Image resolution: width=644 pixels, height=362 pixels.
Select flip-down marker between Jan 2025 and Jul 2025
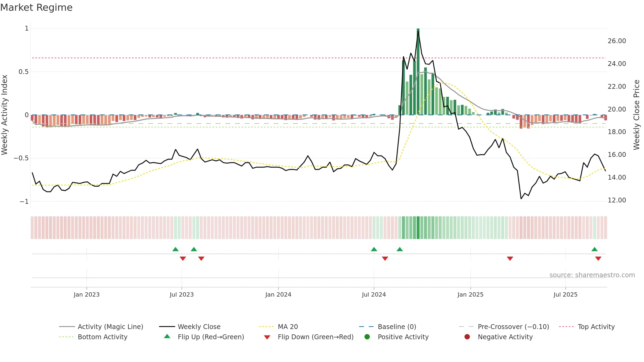[510, 258]
